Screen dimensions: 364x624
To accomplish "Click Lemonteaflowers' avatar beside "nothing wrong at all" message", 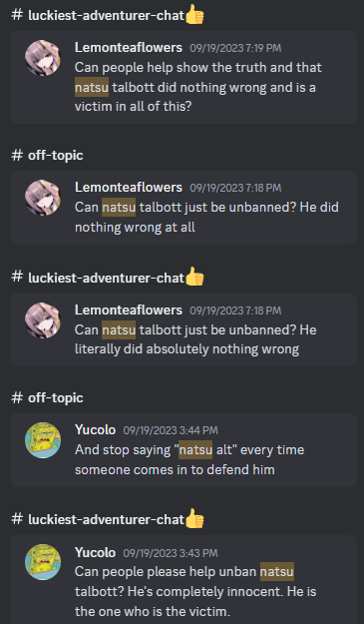I will coord(43,198).
